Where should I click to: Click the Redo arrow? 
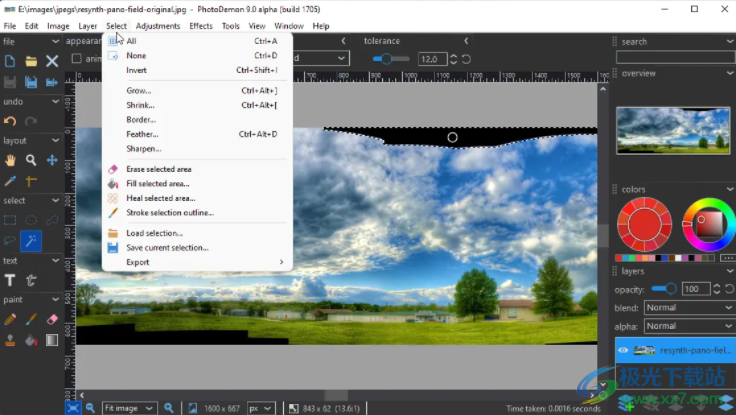point(31,121)
